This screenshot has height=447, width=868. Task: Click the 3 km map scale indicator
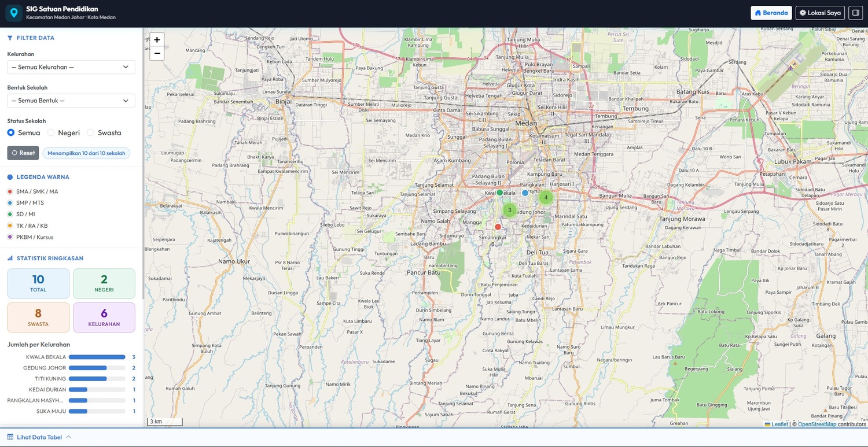tap(165, 422)
